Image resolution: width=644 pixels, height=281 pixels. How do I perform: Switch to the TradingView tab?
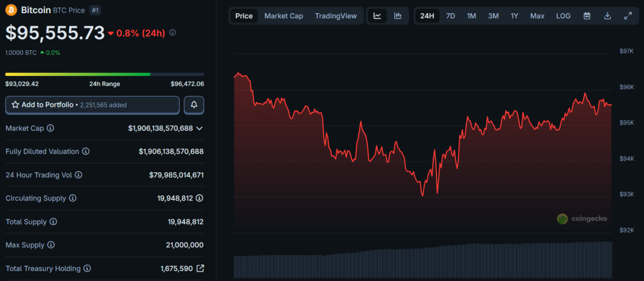pos(336,16)
